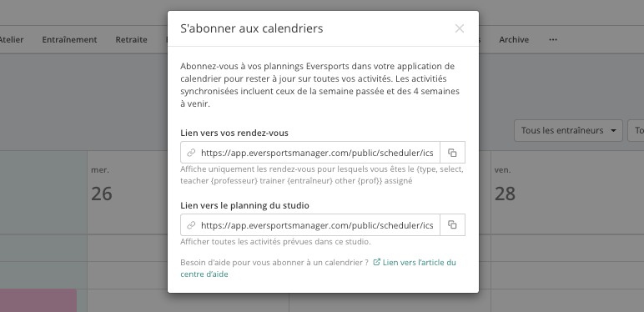644x312 pixels.
Task: Open the Archive tab
Action: (x=514, y=40)
